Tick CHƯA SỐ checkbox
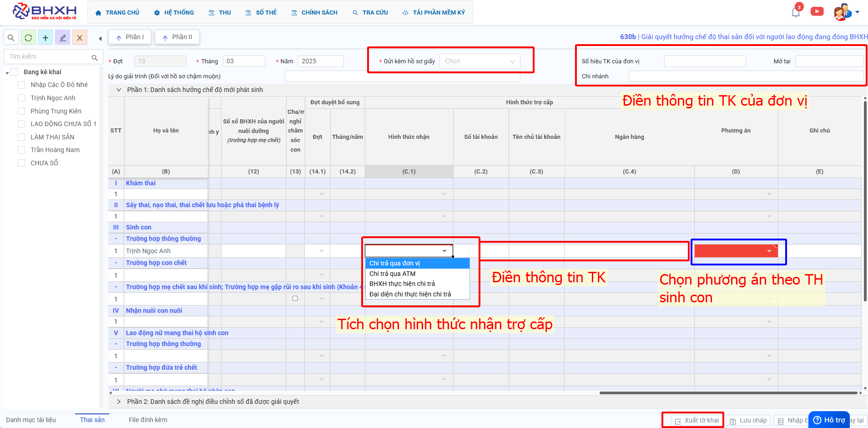This screenshot has height=428, width=868. click(21, 163)
